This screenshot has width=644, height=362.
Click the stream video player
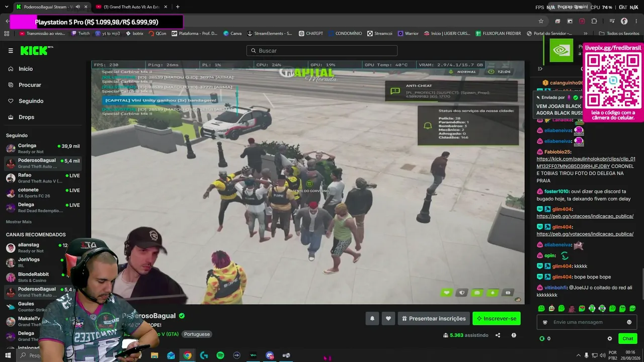[308, 182]
